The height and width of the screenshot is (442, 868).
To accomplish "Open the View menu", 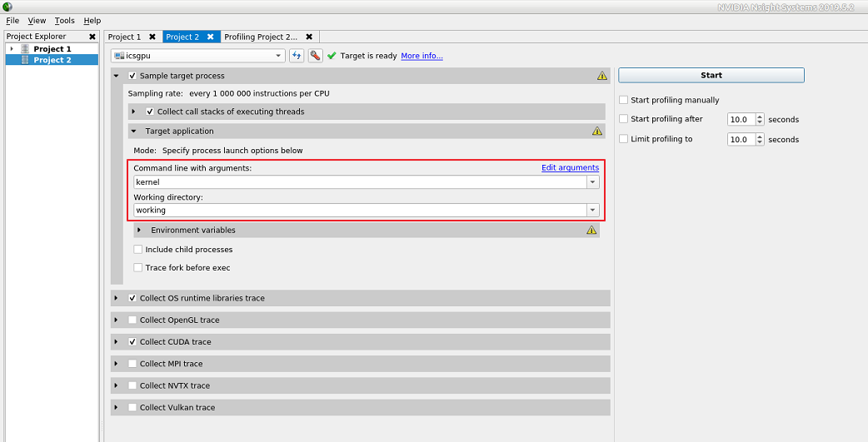I will (x=37, y=21).
